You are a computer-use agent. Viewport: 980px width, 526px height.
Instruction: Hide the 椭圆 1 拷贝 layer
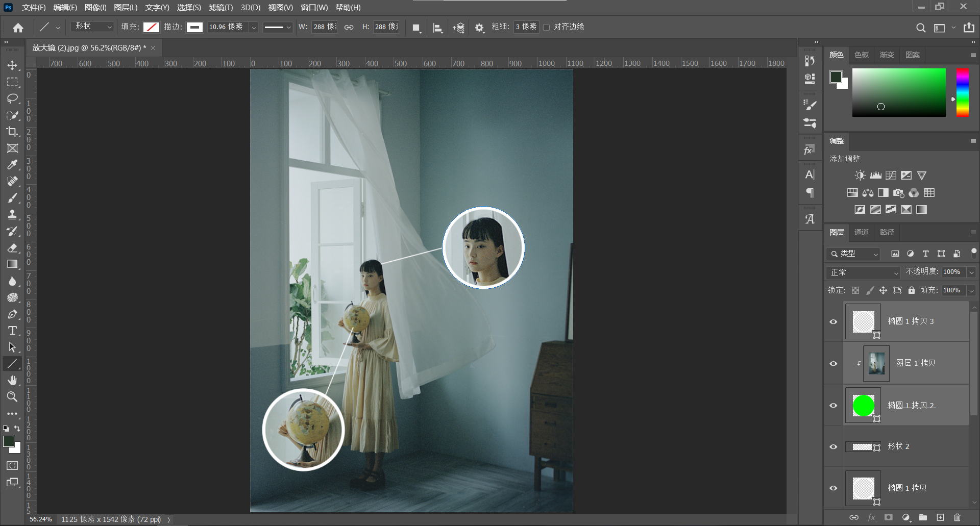(834, 488)
